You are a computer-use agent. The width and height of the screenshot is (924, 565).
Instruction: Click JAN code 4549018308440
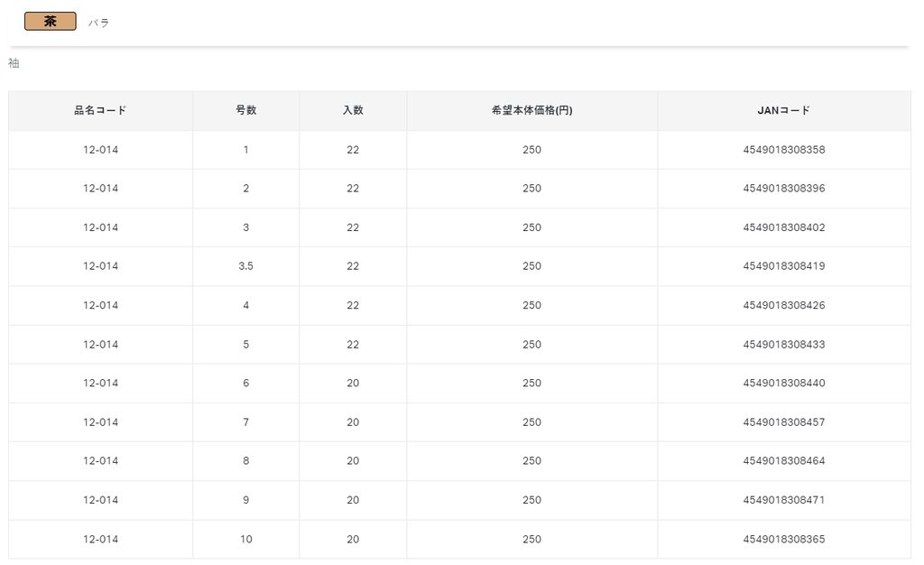(783, 384)
